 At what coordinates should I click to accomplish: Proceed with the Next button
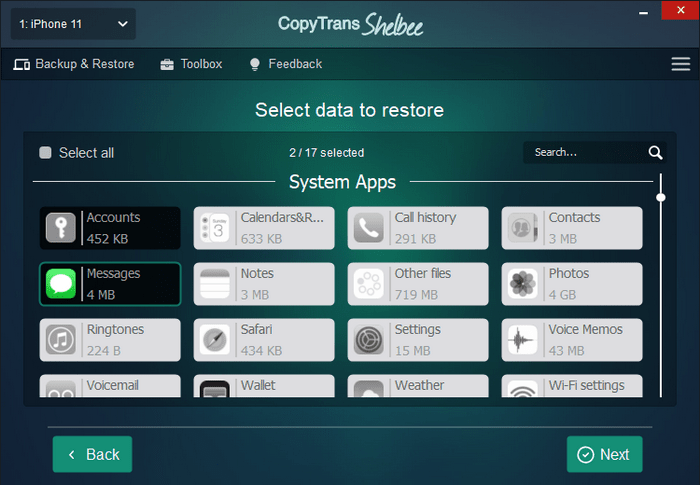(x=604, y=454)
